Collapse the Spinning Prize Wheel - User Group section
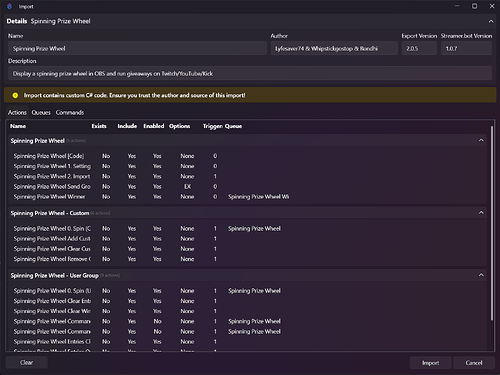The height and width of the screenshot is (375, 500). [x=481, y=275]
